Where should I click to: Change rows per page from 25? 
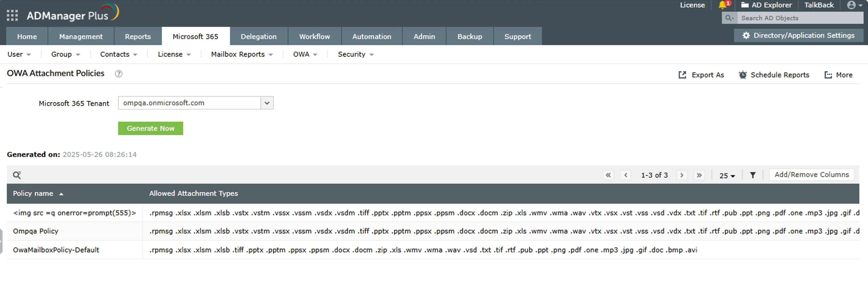pos(727,175)
